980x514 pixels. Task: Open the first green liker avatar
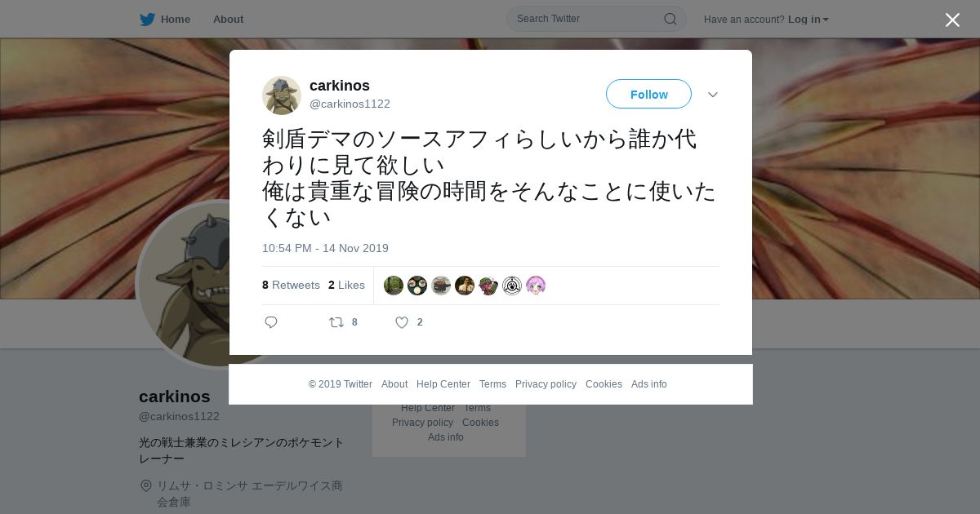(x=394, y=286)
